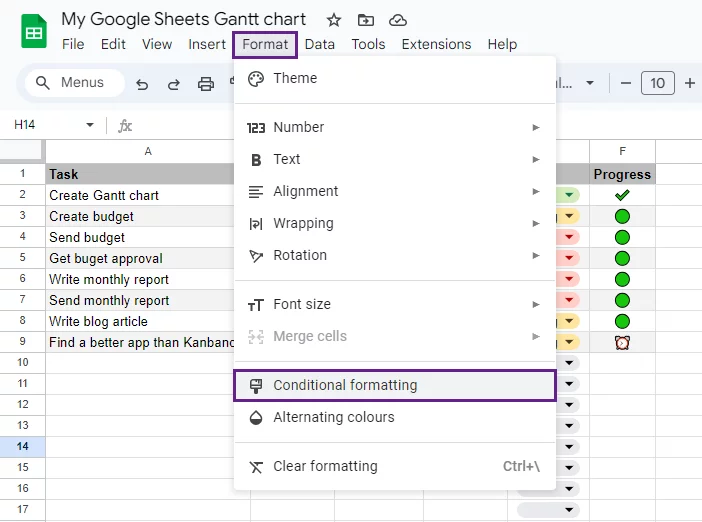The image size is (702, 522).
Task: Click the font size 10 field
Action: pos(658,83)
